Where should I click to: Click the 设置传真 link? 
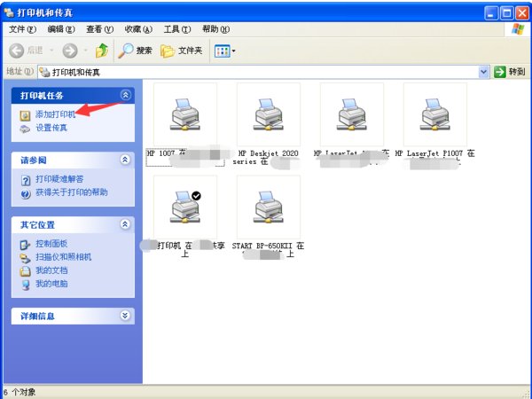(x=51, y=128)
